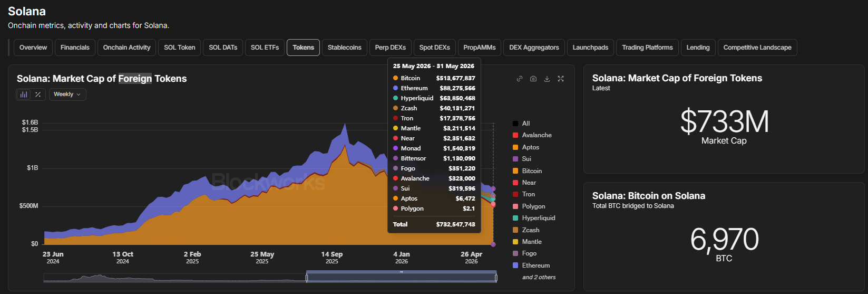Screen dimensions: 868x294
Task: Toggle Tron series in legend
Action: point(524,194)
